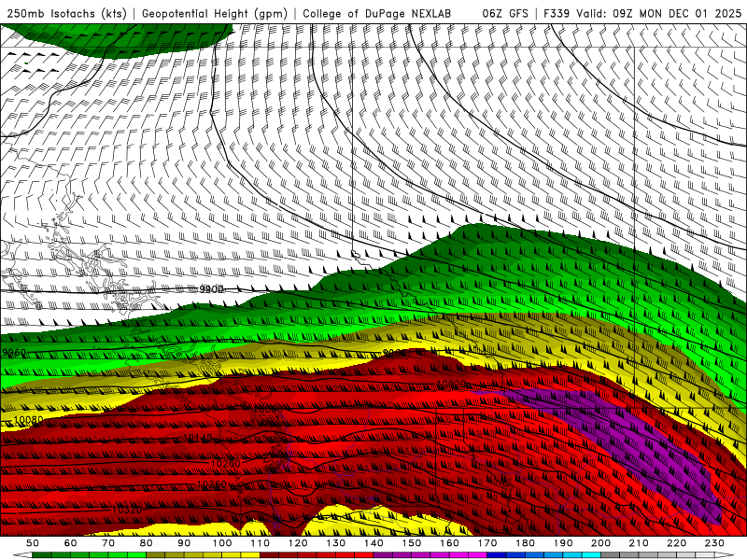Click the 200 knot label on color scale
The image size is (747, 560).
click(x=600, y=543)
